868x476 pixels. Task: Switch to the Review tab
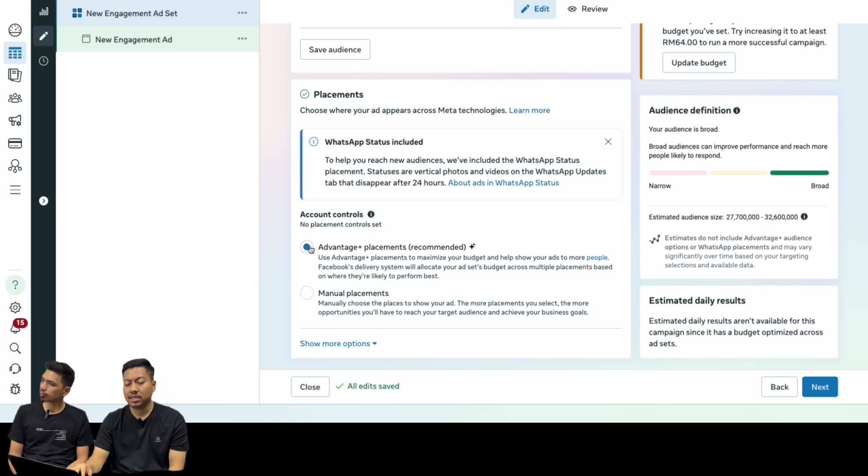pyautogui.click(x=587, y=9)
